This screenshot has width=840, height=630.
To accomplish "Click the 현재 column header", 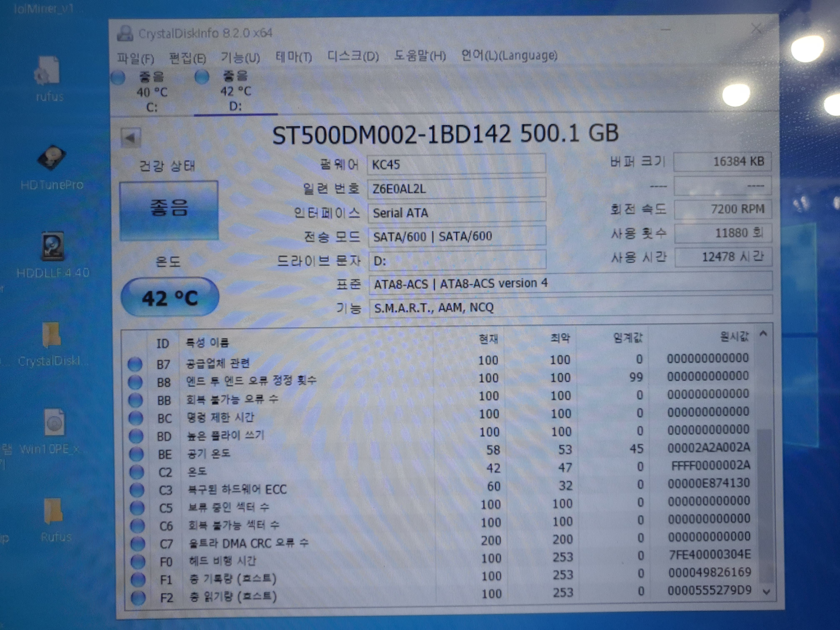I will (x=488, y=339).
